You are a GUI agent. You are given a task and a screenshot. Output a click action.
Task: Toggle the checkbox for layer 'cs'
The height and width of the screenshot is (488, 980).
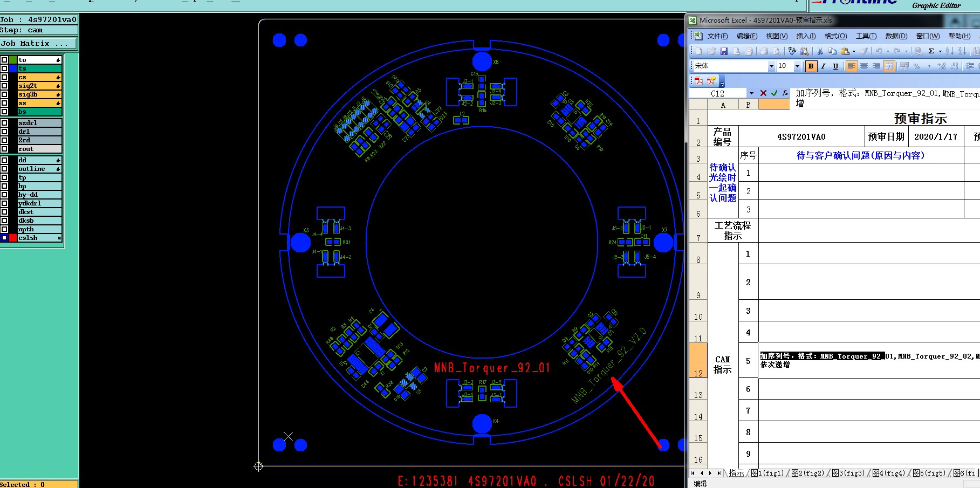pos(4,77)
